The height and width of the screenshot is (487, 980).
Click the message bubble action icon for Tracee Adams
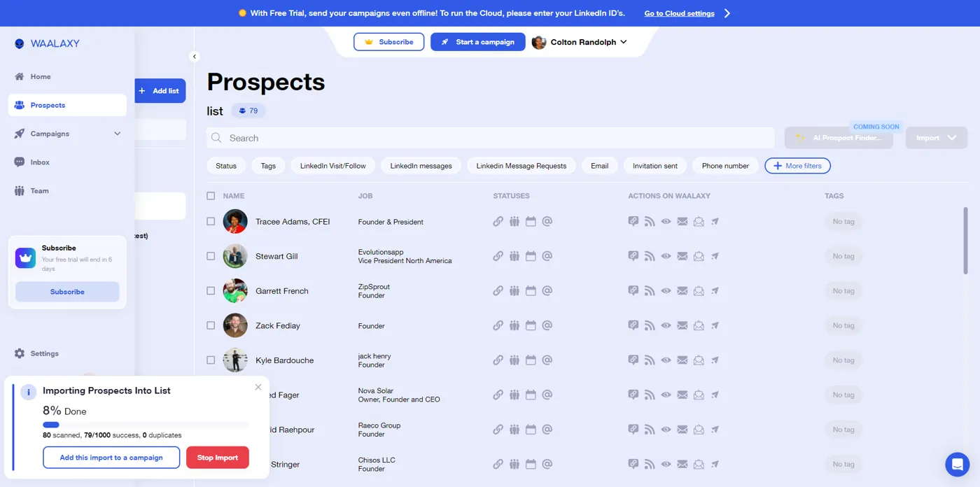click(x=633, y=222)
